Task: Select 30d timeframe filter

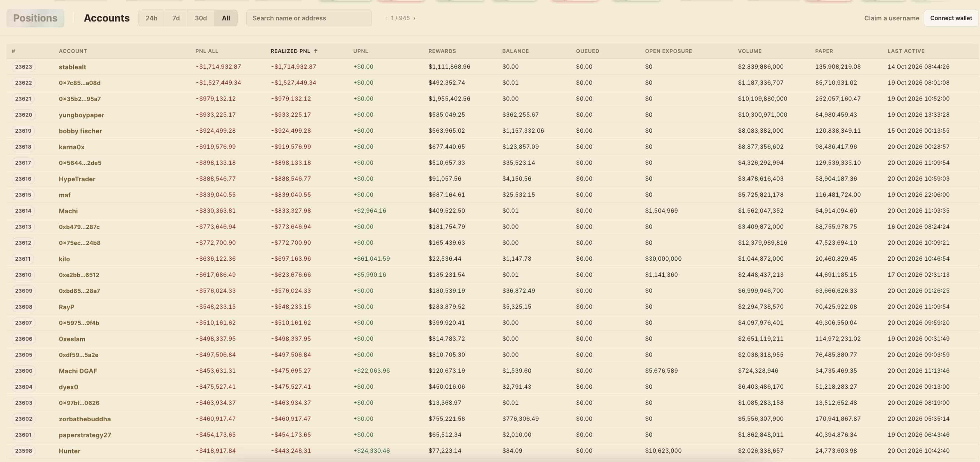Action: tap(200, 18)
